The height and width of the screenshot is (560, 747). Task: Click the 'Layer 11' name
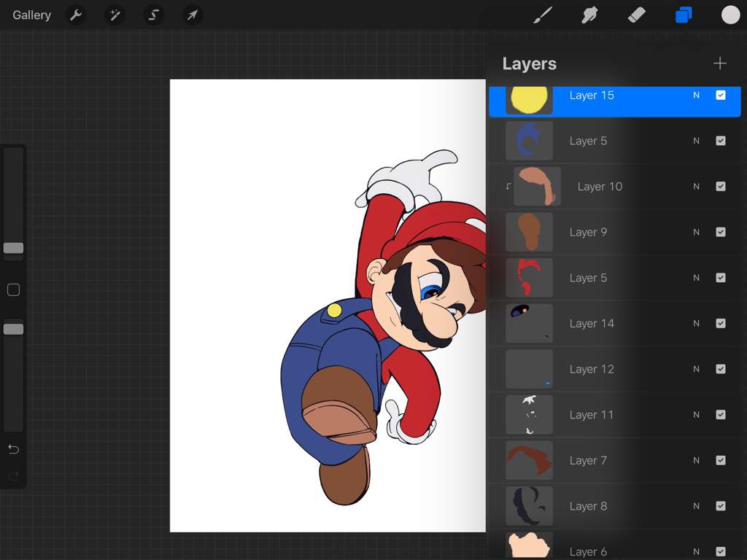tap(591, 415)
